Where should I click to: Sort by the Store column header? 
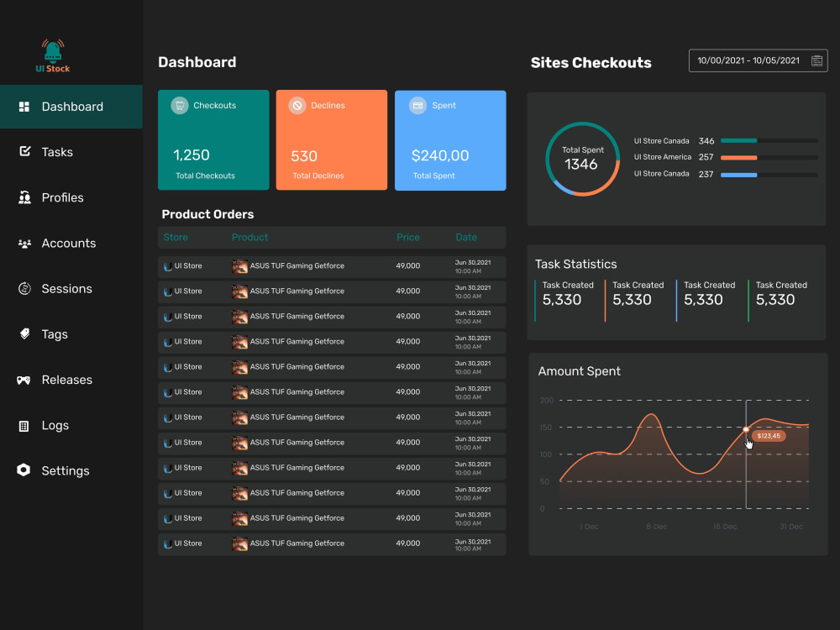click(x=176, y=238)
